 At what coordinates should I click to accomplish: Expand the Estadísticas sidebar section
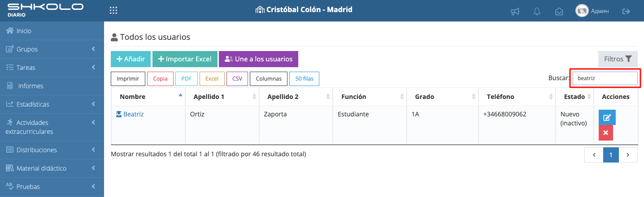click(52, 104)
